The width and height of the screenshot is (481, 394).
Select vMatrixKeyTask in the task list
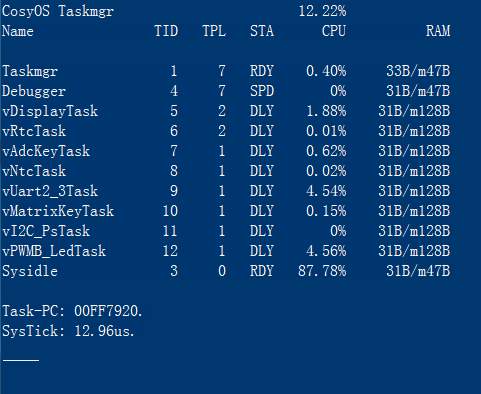[x=58, y=211]
